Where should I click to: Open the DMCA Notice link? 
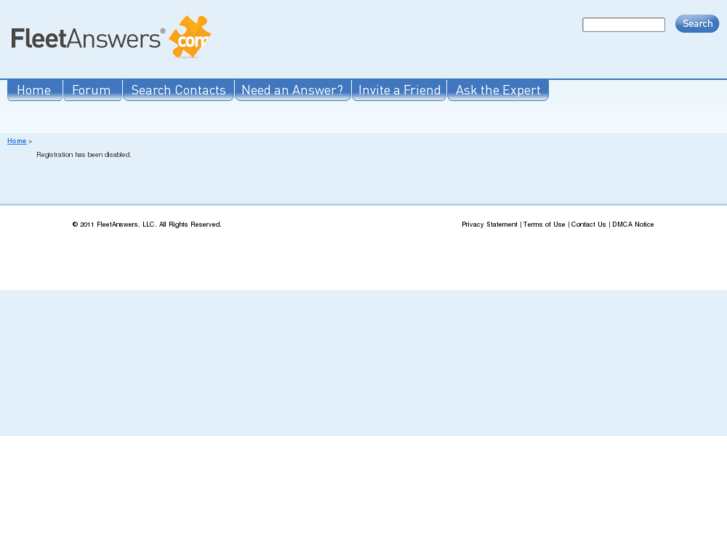pos(633,224)
